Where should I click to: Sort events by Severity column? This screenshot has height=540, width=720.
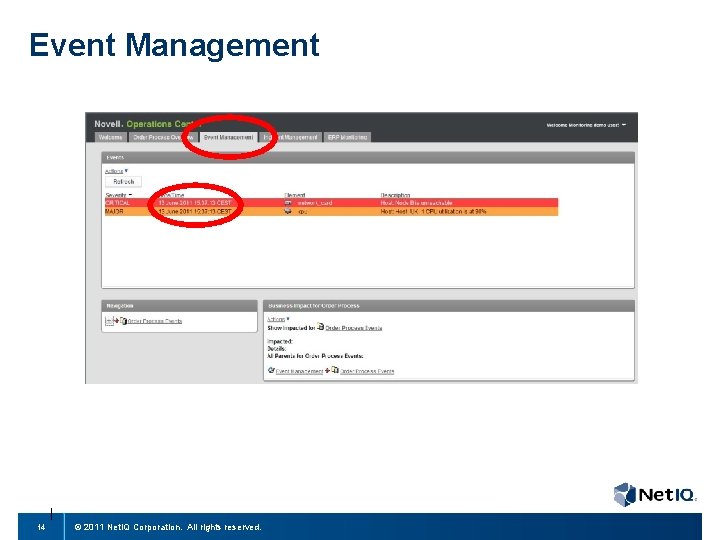point(118,195)
